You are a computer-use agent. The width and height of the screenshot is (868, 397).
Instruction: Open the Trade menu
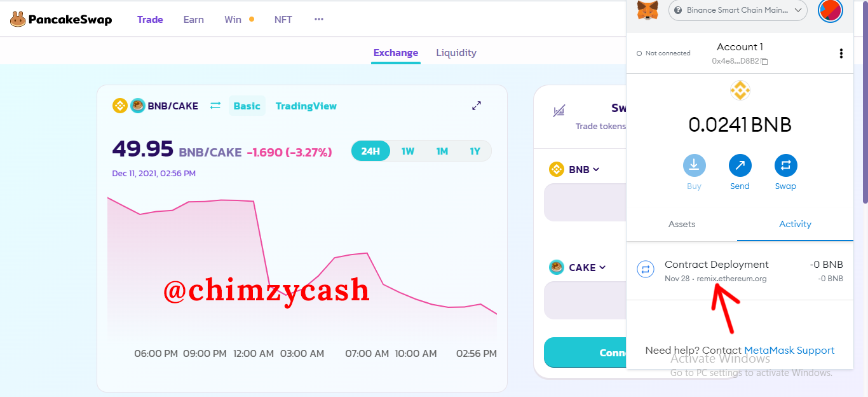(150, 20)
